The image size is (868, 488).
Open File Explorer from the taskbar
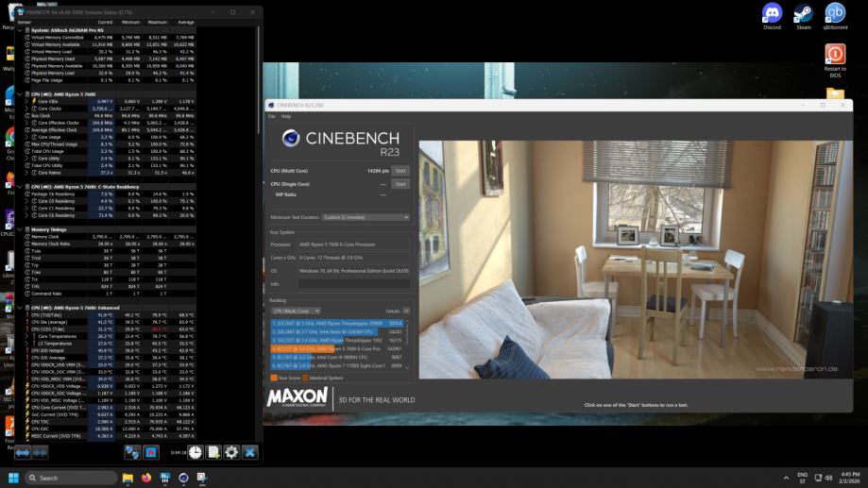coord(128,478)
